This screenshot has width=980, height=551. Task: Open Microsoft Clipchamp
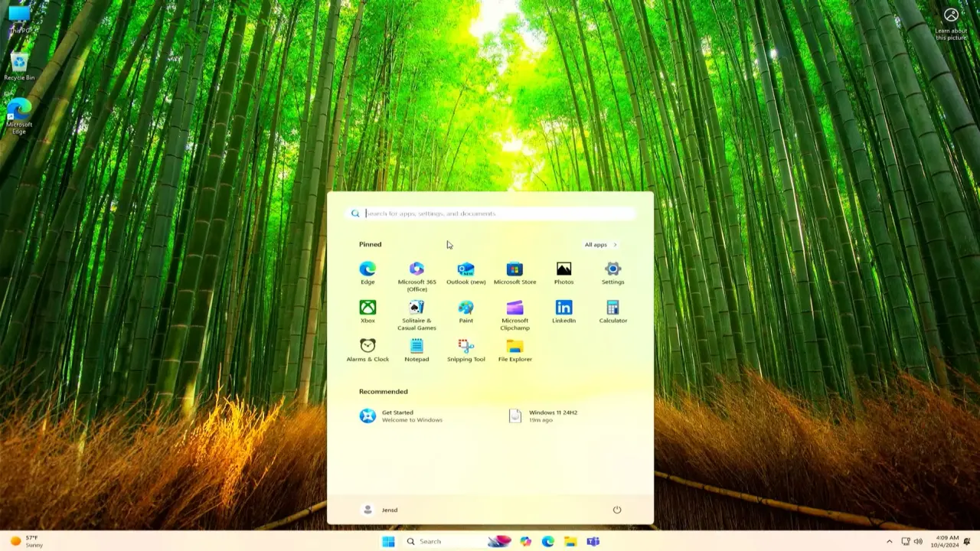click(x=514, y=315)
